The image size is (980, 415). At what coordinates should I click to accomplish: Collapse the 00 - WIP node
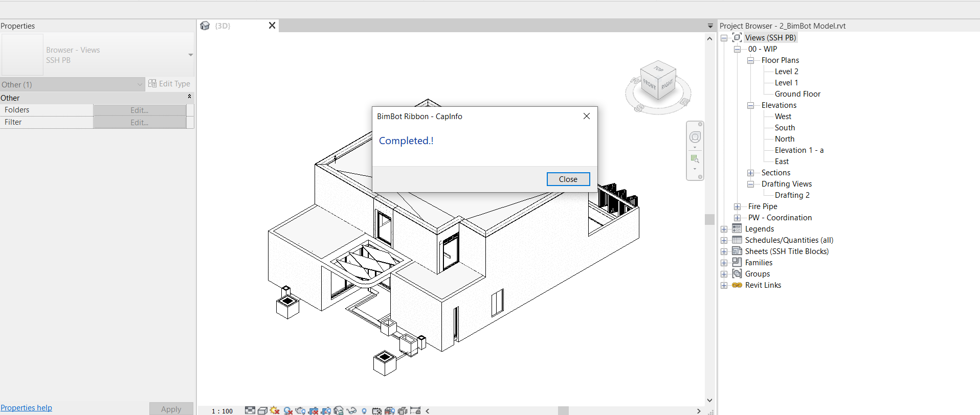coord(738,49)
